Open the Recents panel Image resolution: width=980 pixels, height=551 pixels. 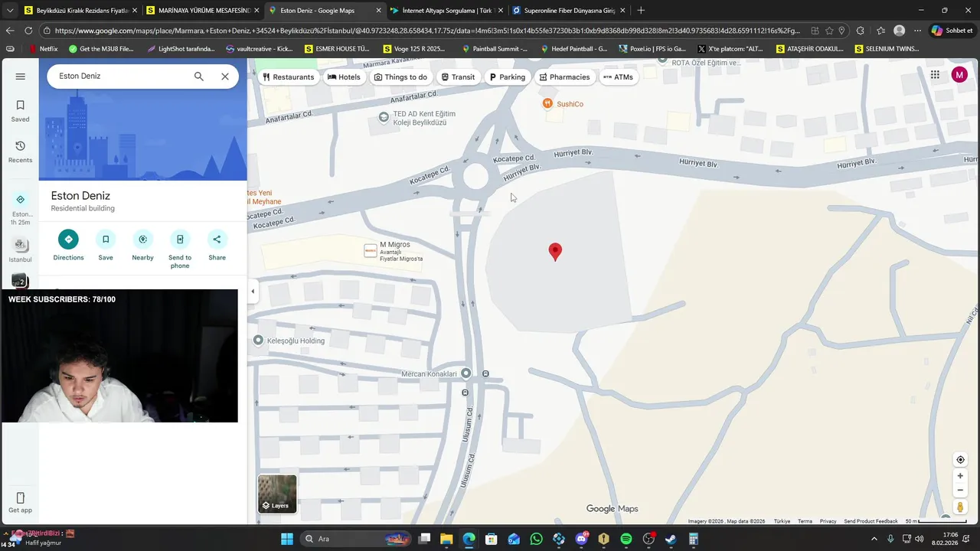[20, 152]
